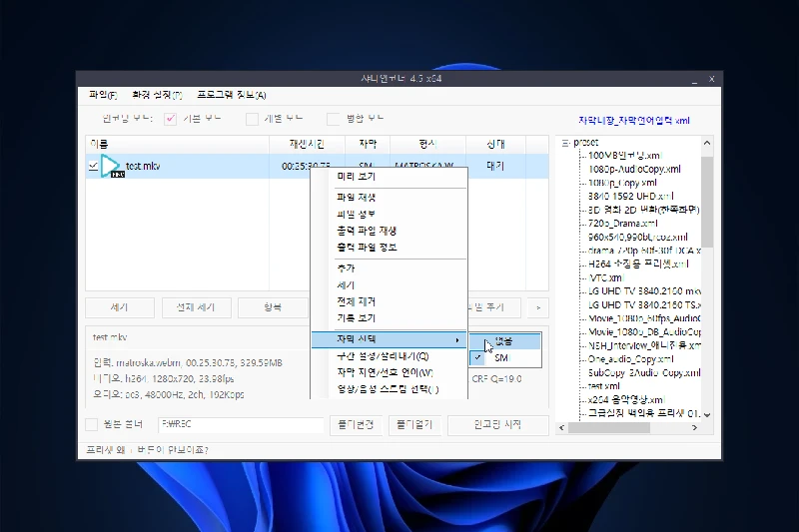Select One_audio_Copy.xml preset
This screenshot has height=532, width=799.
click(631, 359)
